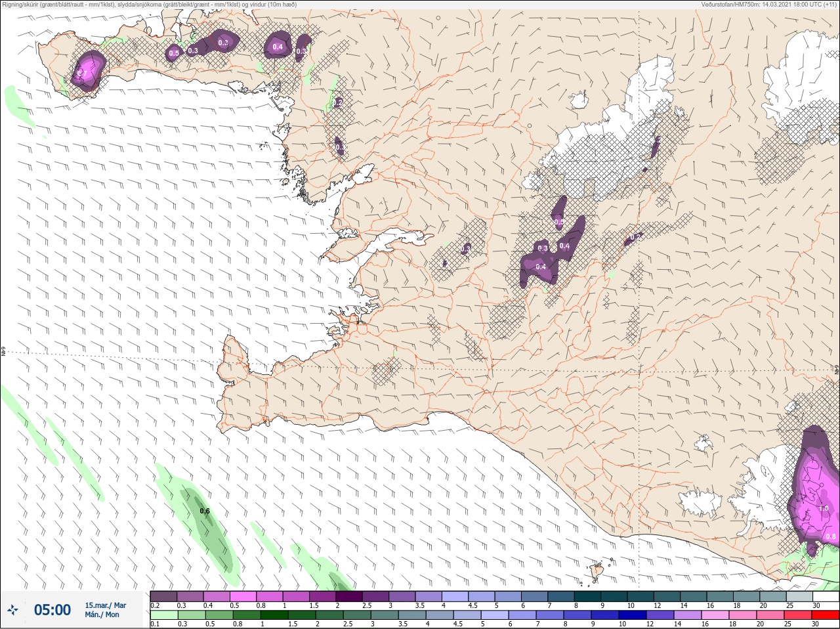Click the 05:00 forecast time label

52,610
